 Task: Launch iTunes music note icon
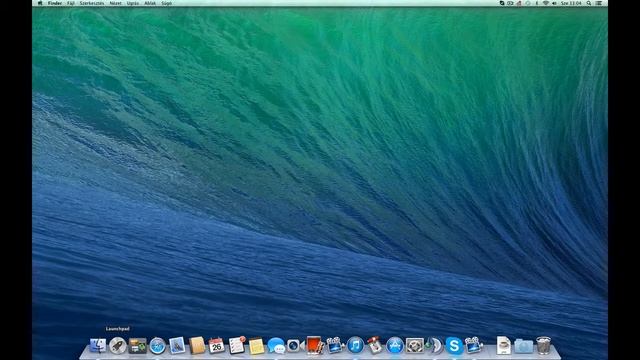click(x=355, y=346)
